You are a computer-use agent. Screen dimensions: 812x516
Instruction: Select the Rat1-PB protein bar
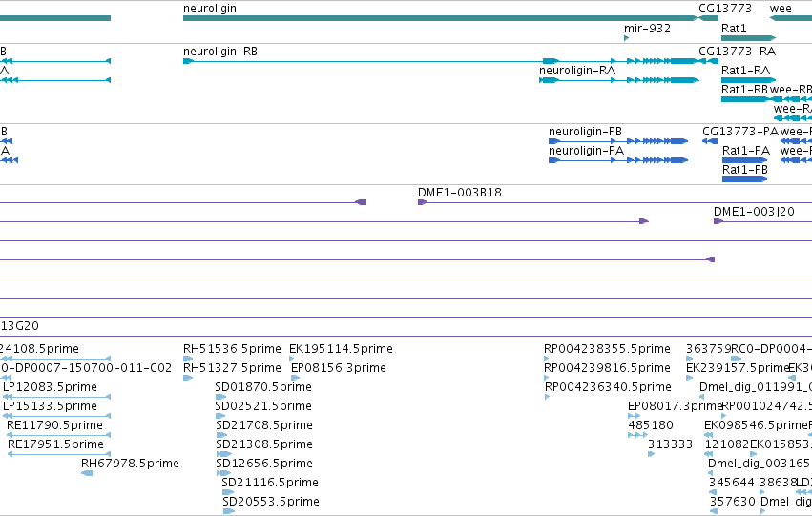(x=744, y=179)
